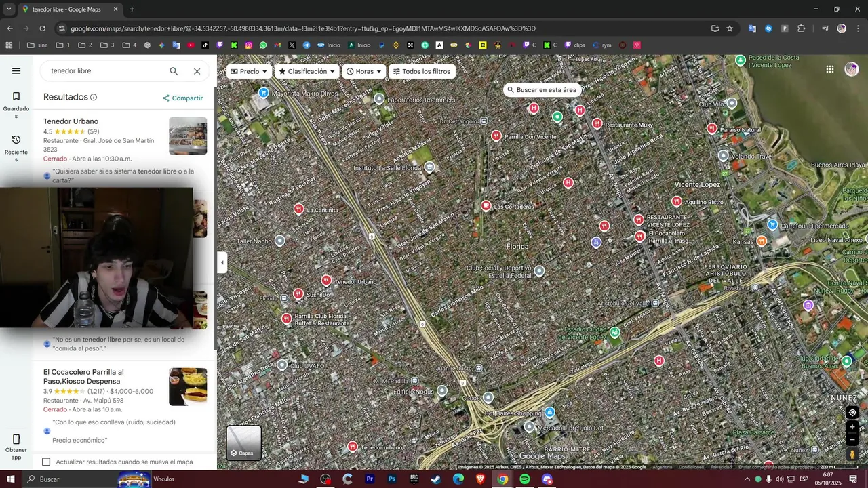Select the Street View pegman
The width and height of the screenshot is (868, 488).
[x=852, y=455]
